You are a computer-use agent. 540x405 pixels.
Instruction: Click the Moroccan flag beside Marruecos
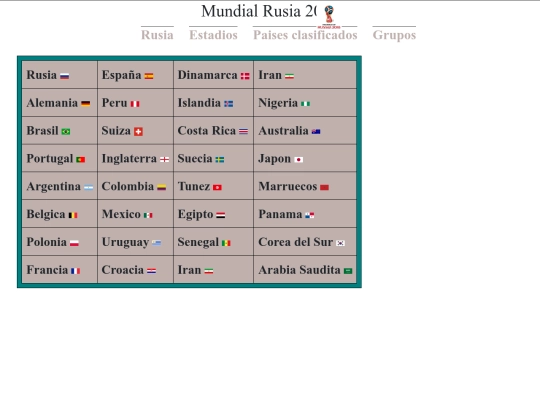click(x=324, y=187)
